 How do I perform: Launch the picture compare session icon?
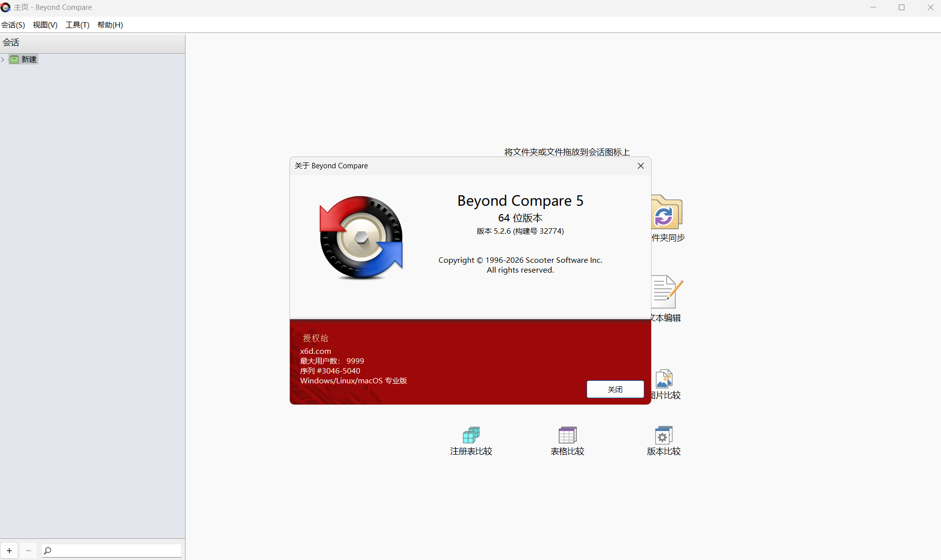pos(664,379)
